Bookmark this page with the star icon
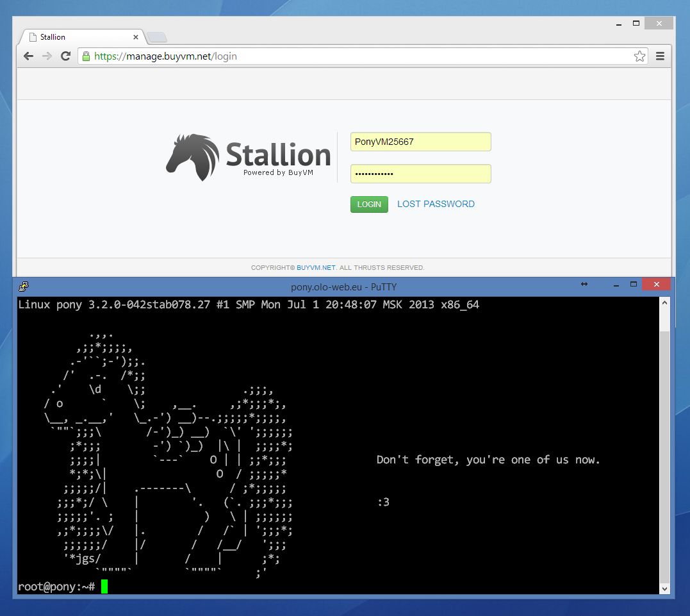 [x=639, y=56]
